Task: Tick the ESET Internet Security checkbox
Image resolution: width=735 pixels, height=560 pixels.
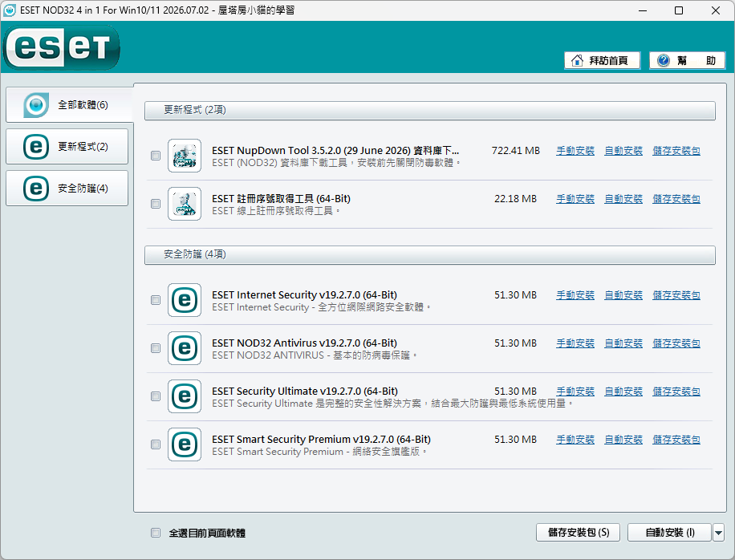Action: point(156,300)
